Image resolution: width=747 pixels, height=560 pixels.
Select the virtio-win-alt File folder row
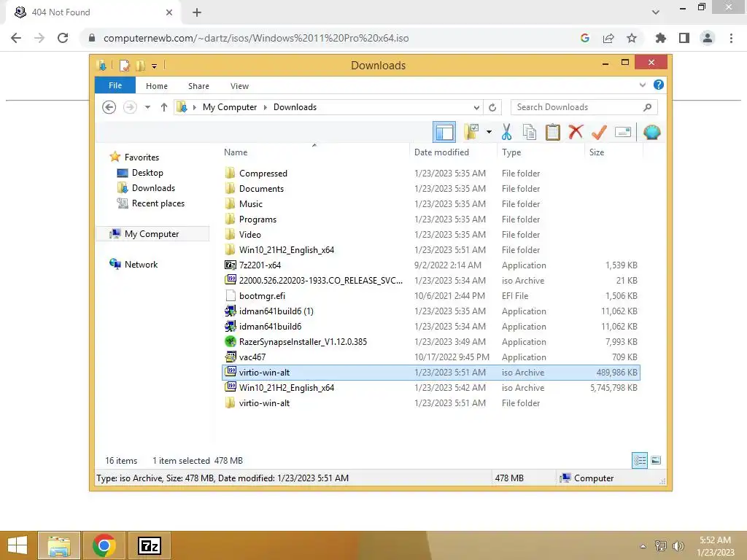tap(430, 402)
